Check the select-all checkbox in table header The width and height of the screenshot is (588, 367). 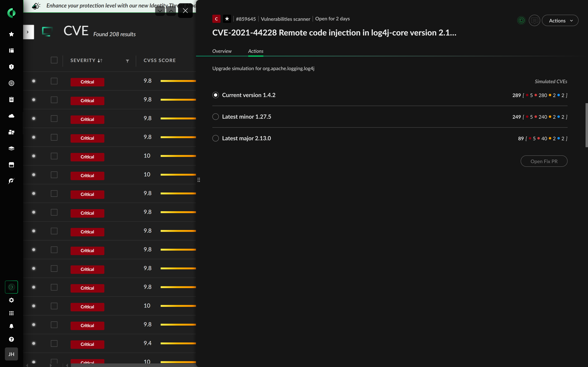tap(54, 60)
